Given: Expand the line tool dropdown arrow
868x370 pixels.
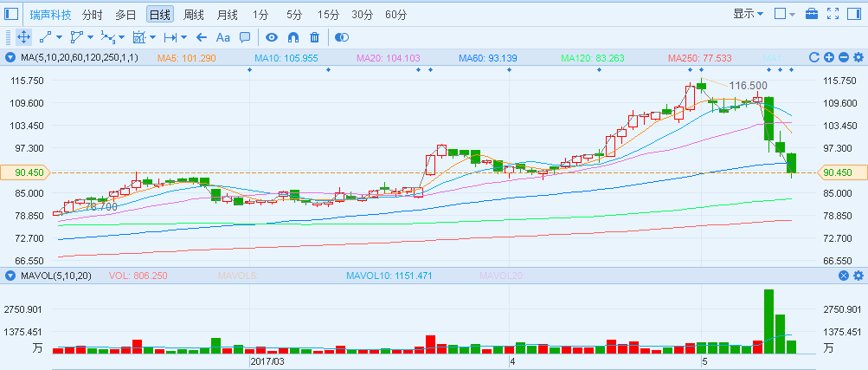Looking at the screenshot, I should pos(59,37).
